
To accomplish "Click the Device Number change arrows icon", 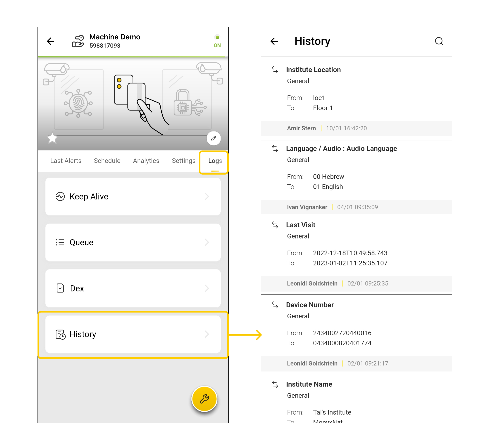I will pos(275,305).
